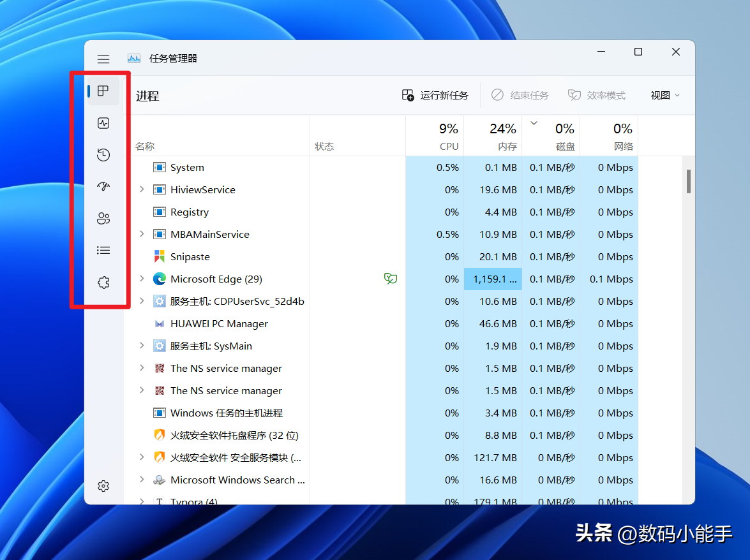Click the 效率模式 button
This screenshot has width=750, height=560.
pos(597,96)
